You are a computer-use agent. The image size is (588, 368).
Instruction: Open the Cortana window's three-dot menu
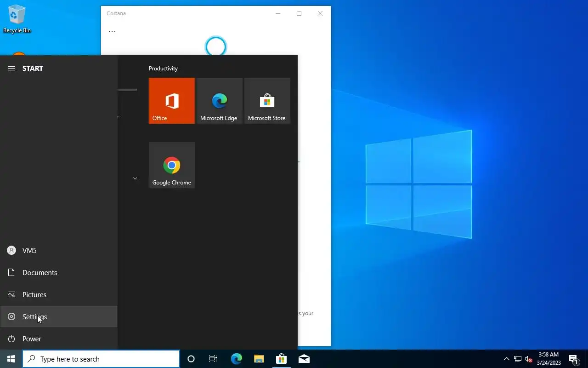(x=112, y=31)
